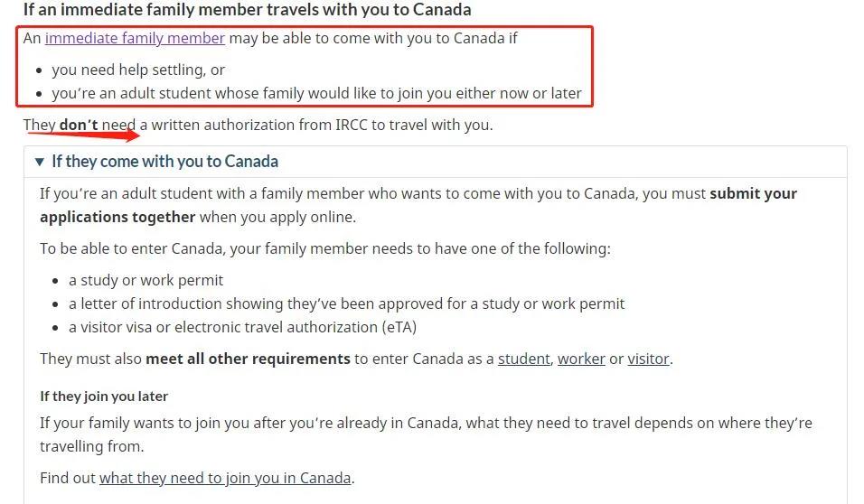Follow the 'student' requirements link
The height and width of the screenshot is (504, 864).
523,359
